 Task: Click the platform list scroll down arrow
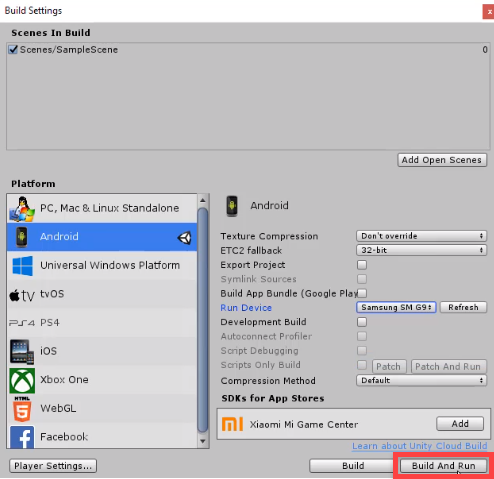pyautogui.click(x=203, y=441)
